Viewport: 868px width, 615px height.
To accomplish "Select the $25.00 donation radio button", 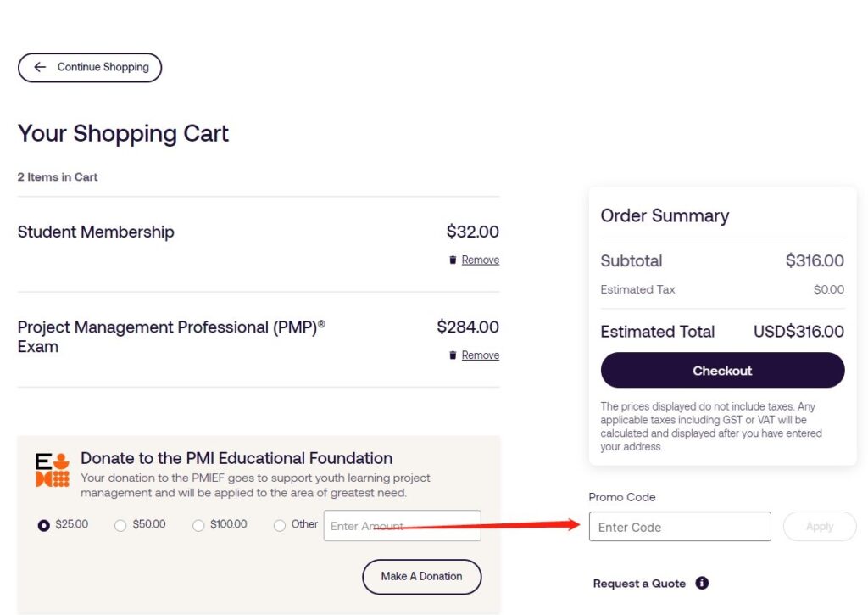I will coord(44,525).
